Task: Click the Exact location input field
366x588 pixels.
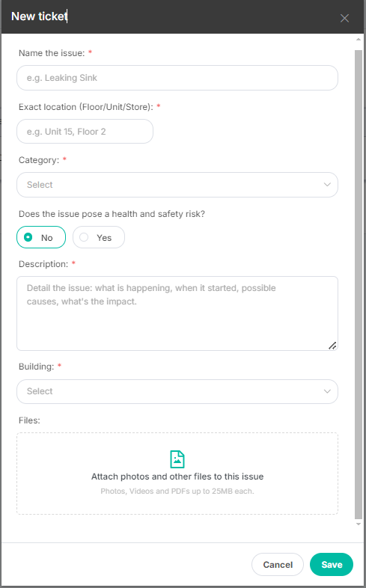Action: pos(85,131)
